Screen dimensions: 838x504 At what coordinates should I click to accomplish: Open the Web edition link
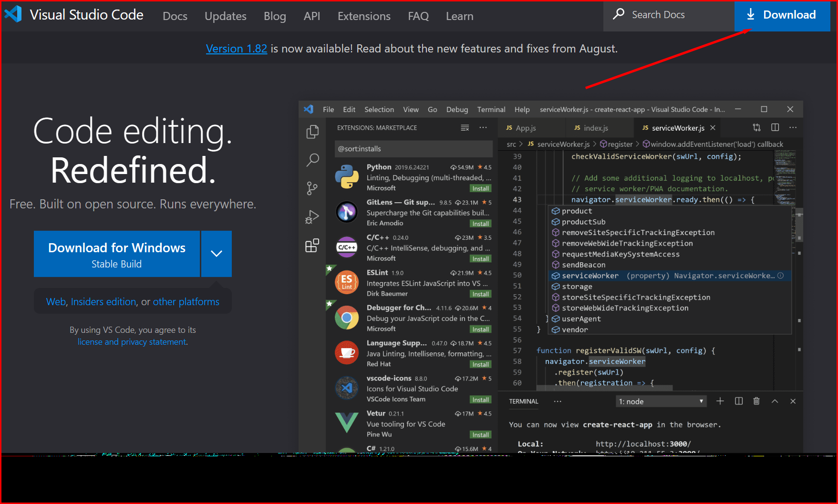click(x=56, y=302)
